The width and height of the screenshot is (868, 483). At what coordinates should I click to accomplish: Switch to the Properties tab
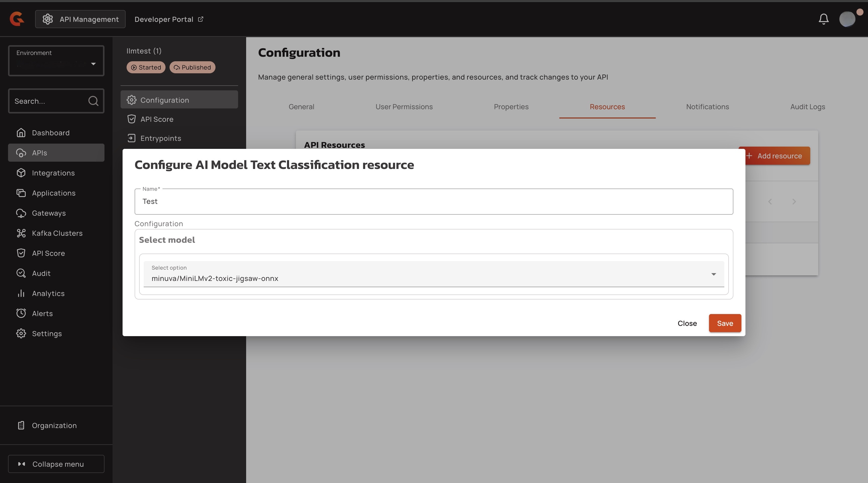(511, 107)
